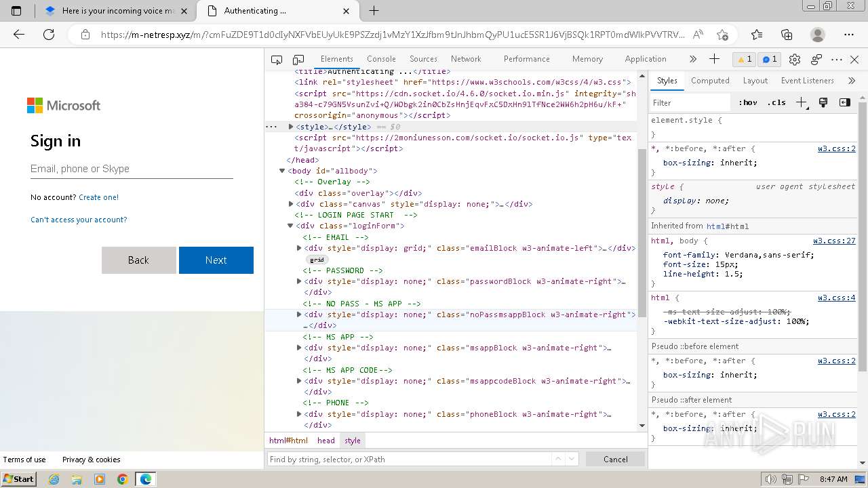The width and height of the screenshot is (868, 488).
Task: Expand the phoneBlock div node
Action: coord(299,414)
